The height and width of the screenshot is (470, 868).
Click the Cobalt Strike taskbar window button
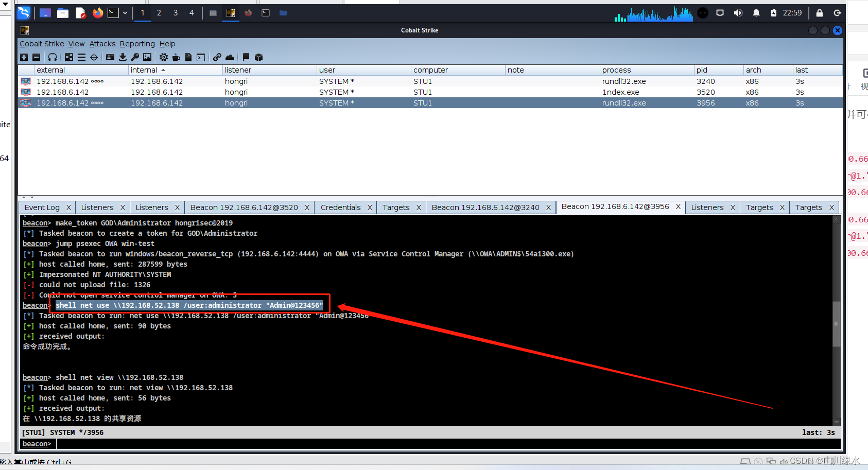[231, 13]
